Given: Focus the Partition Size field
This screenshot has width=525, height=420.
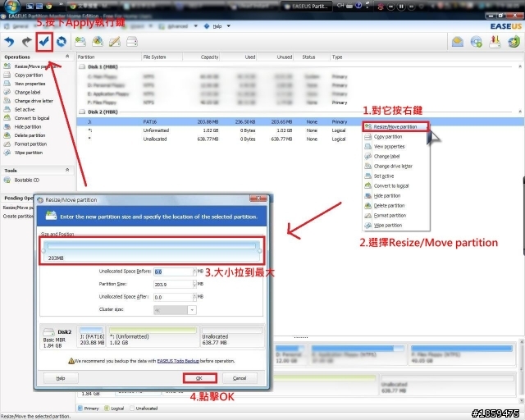Looking at the screenshot, I should point(173,285).
